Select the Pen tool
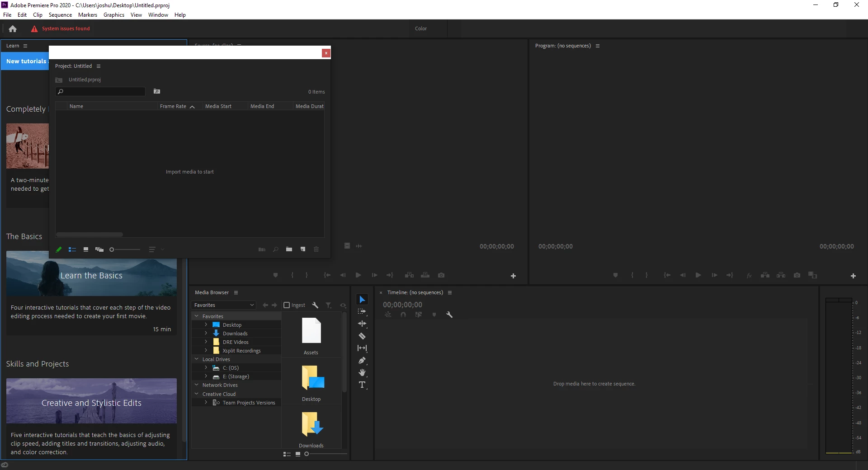Image resolution: width=868 pixels, height=470 pixels. tap(362, 360)
